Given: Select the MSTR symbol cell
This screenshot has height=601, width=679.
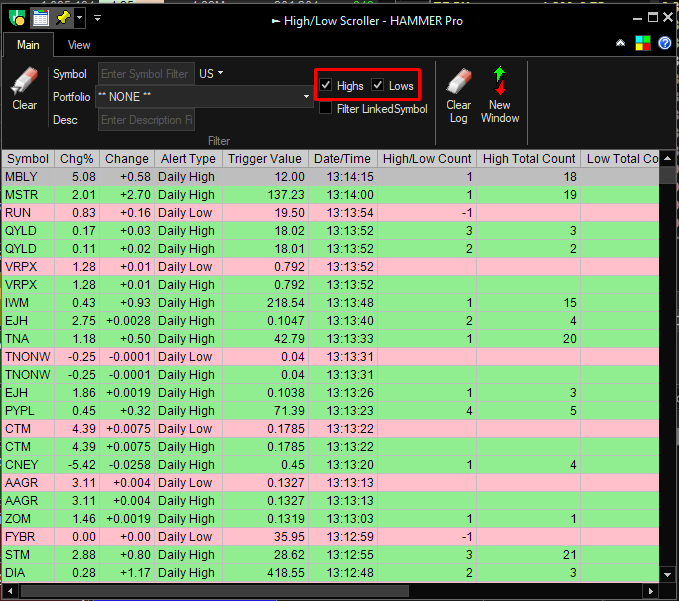Looking at the screenshot, I should click(28, 195).
